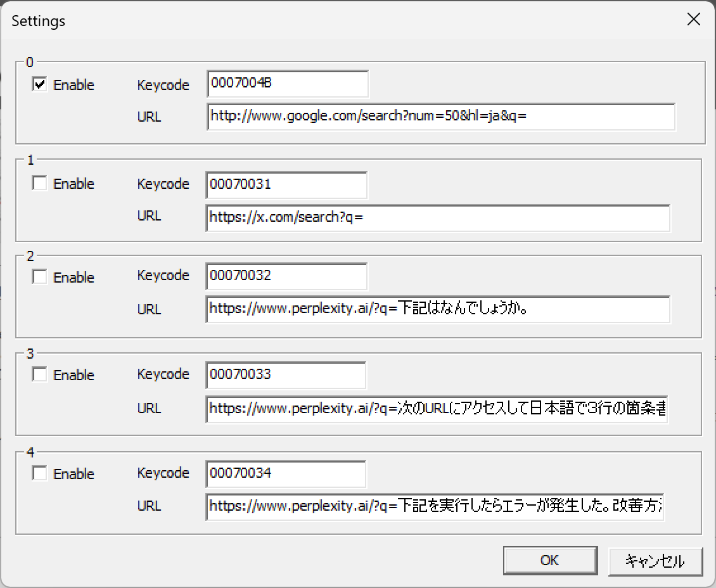Uncheck the Enable checkbox in group 0
The image size is (716, 588).
(x=40, y=84)
